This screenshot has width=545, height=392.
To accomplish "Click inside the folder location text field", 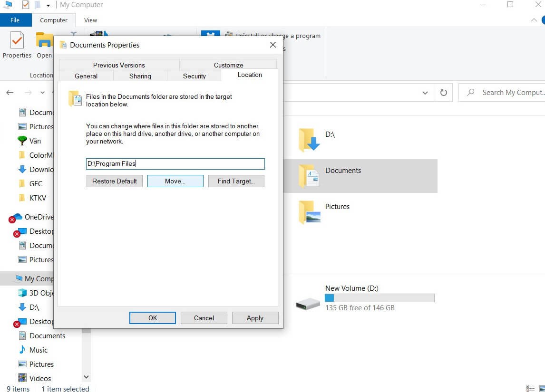I will pyautogui.click(x=175, y=163).
